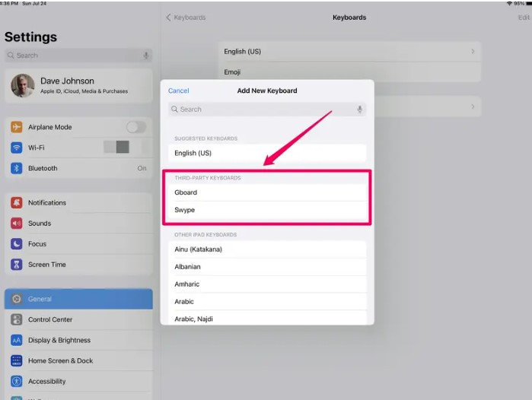Select Arabic, Najdi keyboard
The width and height of the screenshot is (532, 400).
[x=267, y=319]
